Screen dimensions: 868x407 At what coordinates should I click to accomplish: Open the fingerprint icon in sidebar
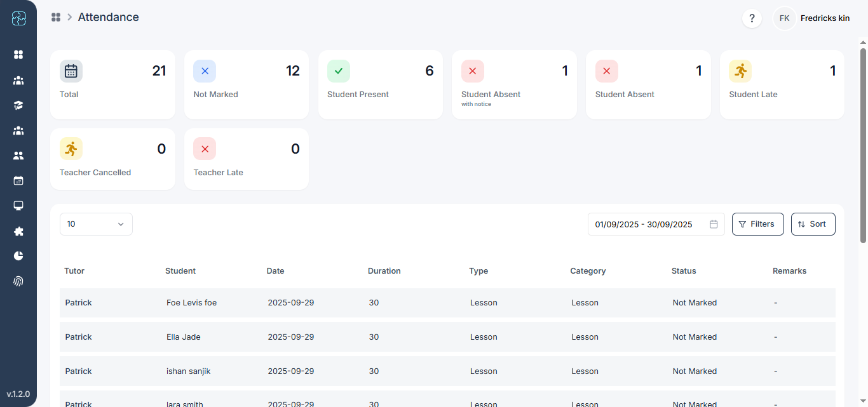point(18,281)
